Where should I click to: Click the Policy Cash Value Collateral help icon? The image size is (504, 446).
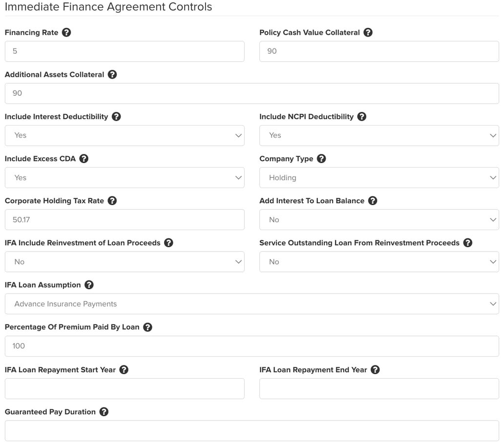(x=368, y=32)
